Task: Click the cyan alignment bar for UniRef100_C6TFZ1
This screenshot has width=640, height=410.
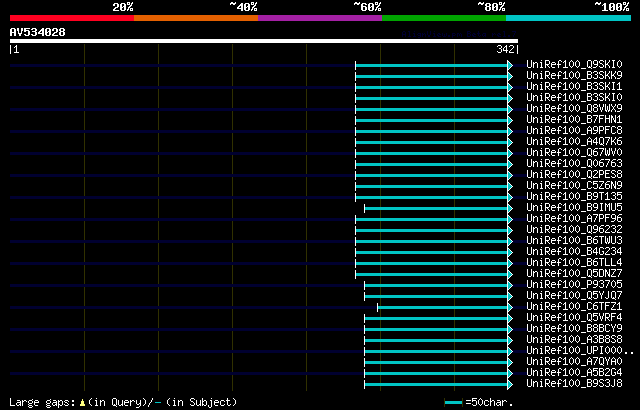Action: click(442, 308)
